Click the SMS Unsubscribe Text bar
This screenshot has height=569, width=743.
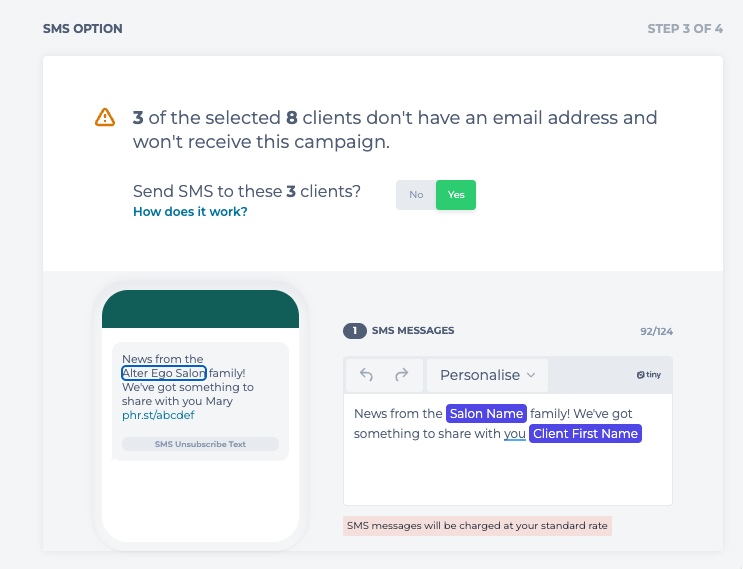pos(200,444)
